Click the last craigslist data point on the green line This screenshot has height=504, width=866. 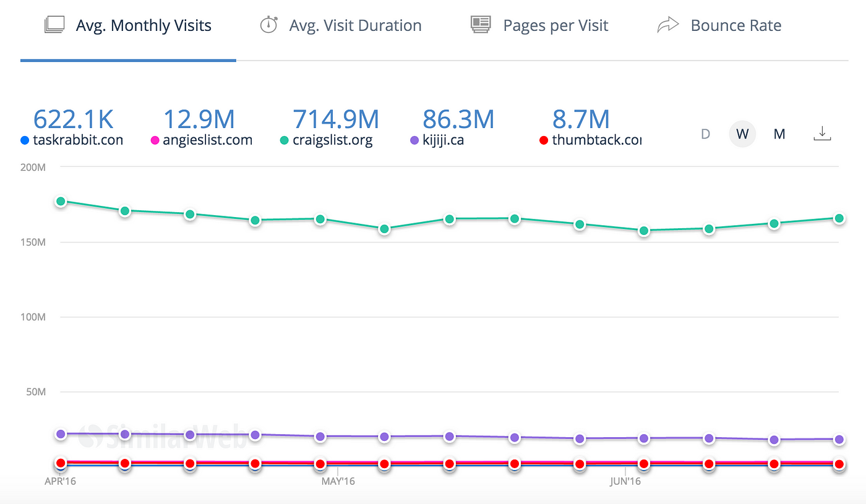pyautogui.click(x=839, y=218)
